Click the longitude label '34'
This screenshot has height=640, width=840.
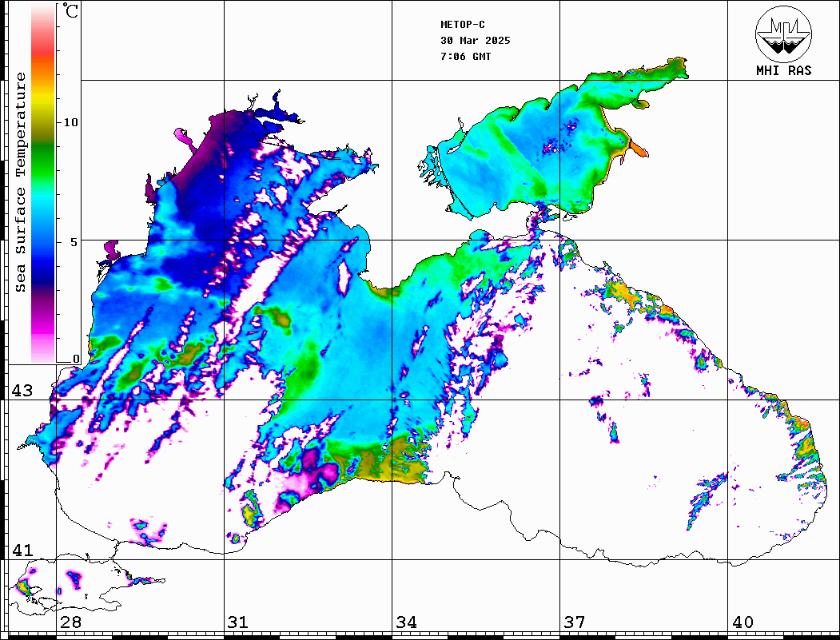tap(407, 622)
